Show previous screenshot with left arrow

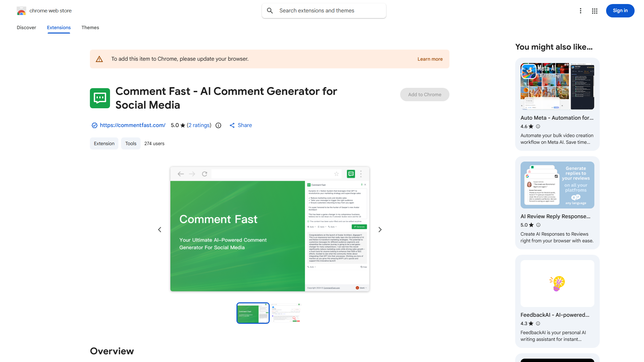click(160, 230)
